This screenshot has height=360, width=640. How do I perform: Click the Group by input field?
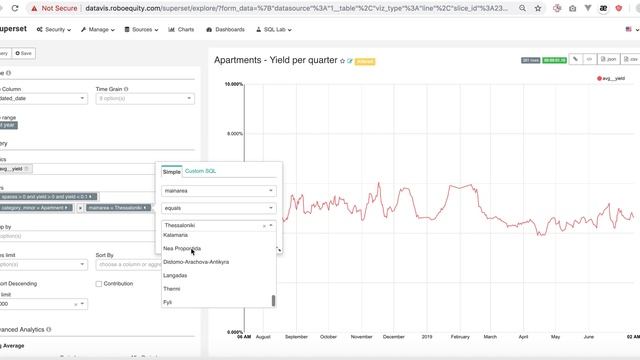pos(78,236)
